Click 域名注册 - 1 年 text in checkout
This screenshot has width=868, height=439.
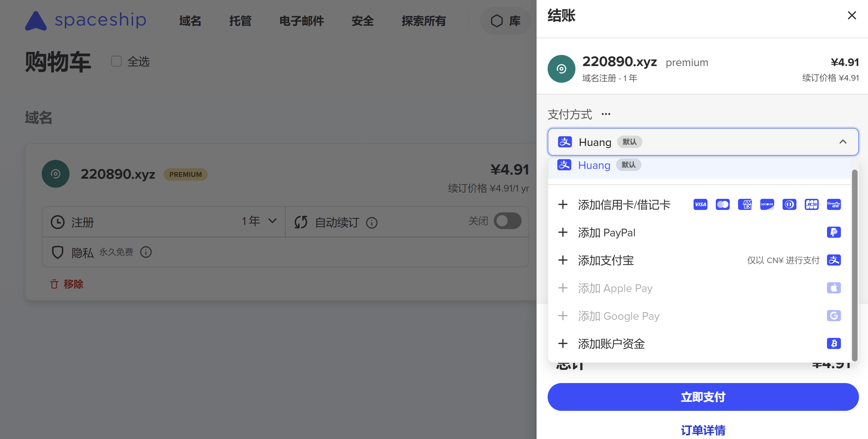point(610,78)
